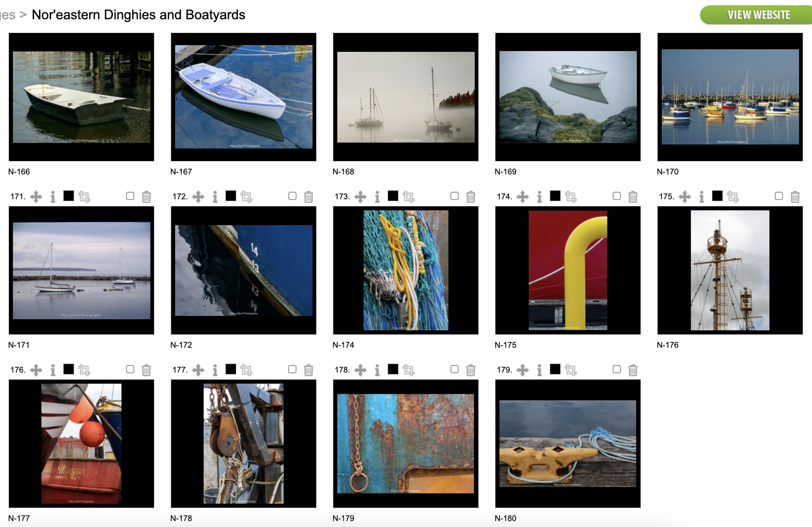Click the trash icon for image 175
This screenshot has width=812, height=527.
(795, 197)
